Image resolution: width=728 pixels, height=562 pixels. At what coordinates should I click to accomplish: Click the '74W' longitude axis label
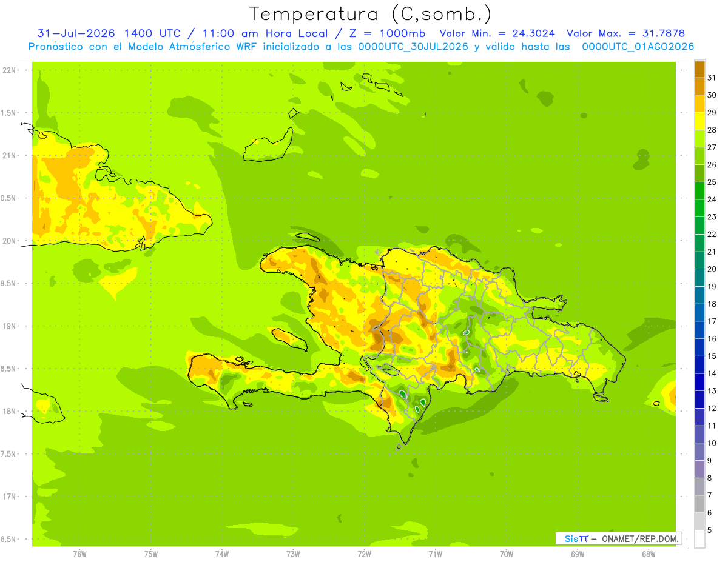point(222,554)
